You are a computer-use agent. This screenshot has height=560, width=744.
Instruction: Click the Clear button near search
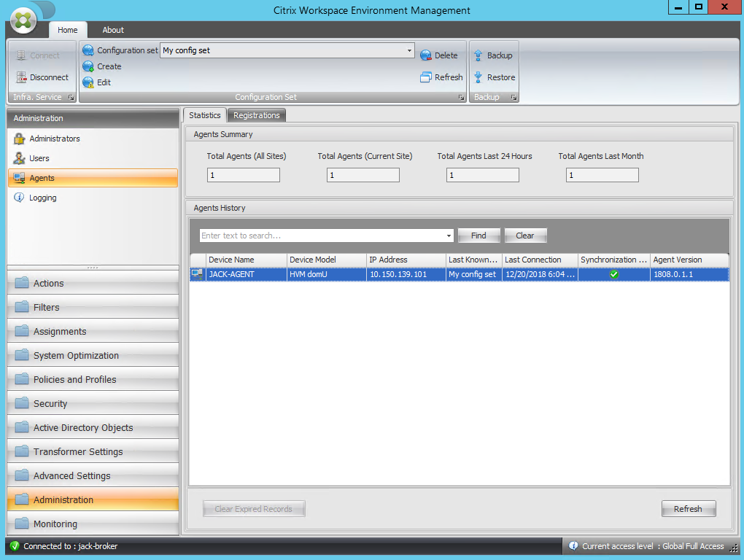[524, 236]
